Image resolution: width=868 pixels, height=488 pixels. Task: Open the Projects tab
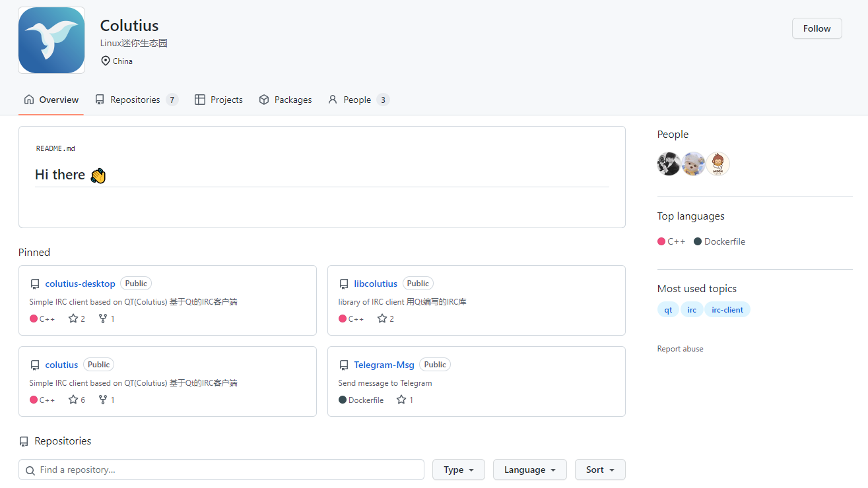(218, 100)
